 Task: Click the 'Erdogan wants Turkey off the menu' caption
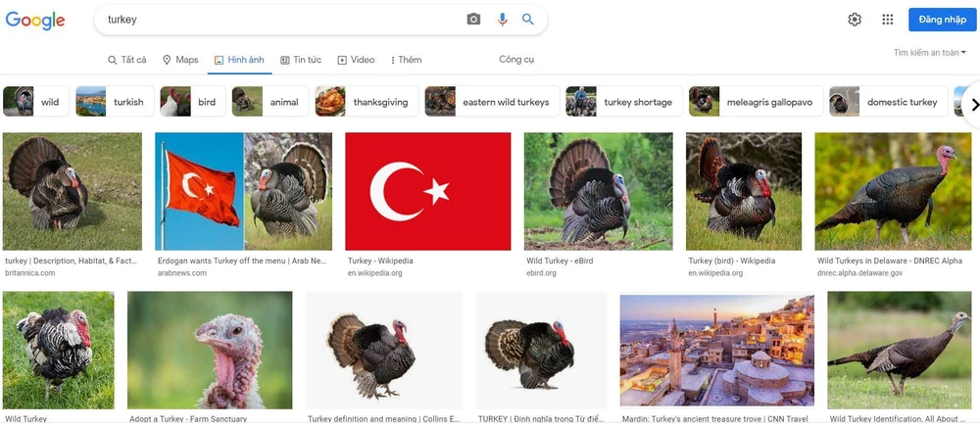coord(242,261)
